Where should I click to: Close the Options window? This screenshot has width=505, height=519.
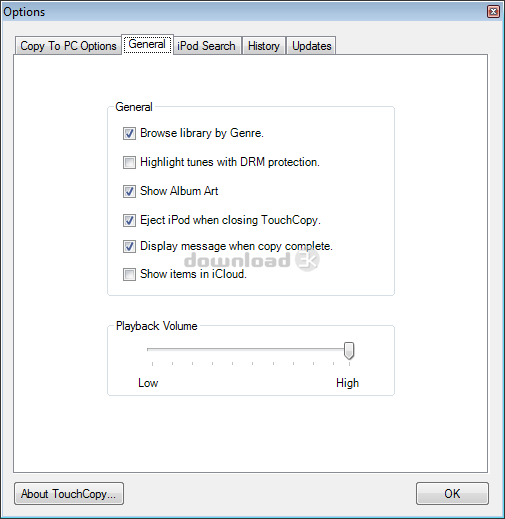(x=493, y=12)
